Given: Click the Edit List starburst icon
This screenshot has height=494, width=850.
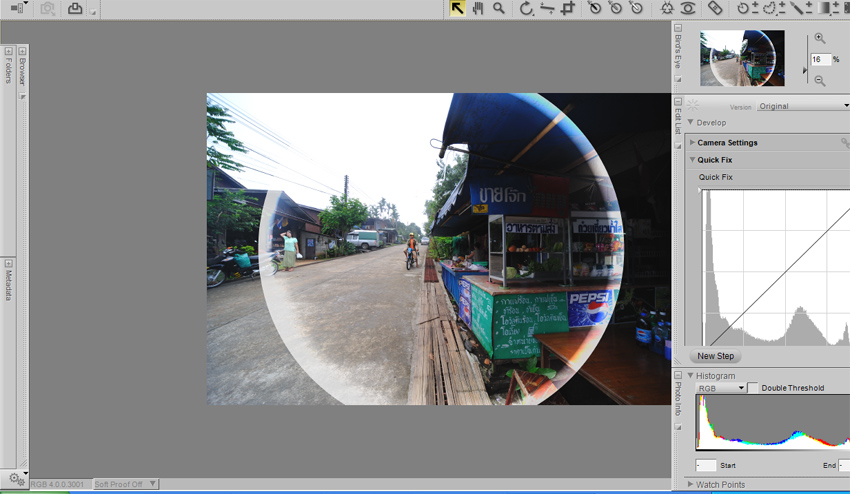Looking at the screenshot, I should 692,105.
